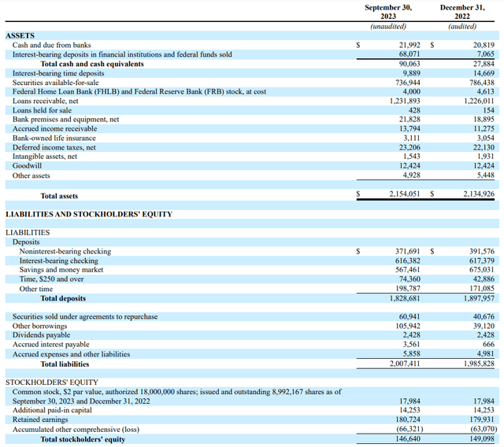Viewport: 504px width, 447px height.
Task: Select the Additional paid-in capital label
Action: tap(52, 410)
